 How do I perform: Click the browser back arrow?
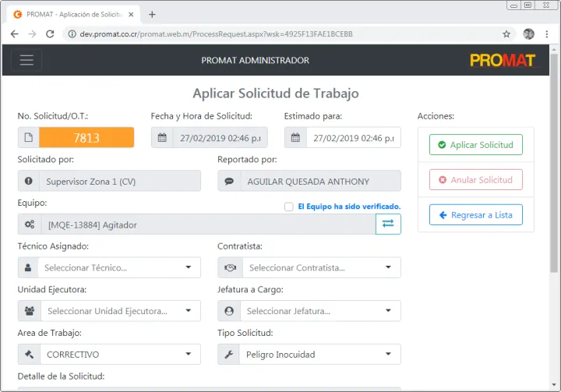tap(14, 34)
